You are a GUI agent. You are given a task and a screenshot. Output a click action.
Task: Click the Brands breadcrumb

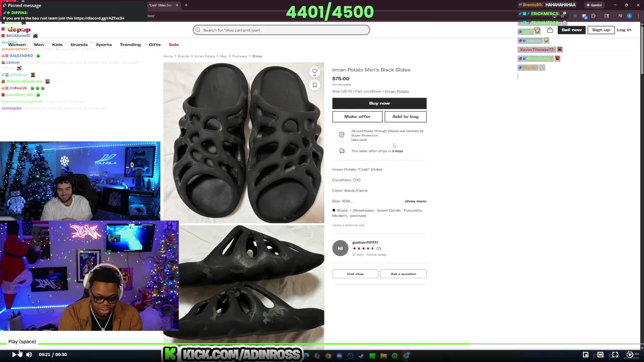[184, 56]
